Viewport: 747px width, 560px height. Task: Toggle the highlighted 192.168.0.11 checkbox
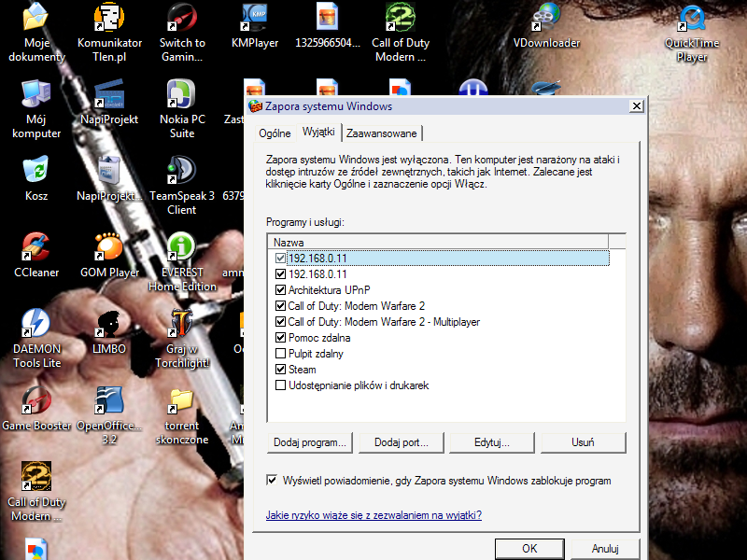[x=281, y=259]
